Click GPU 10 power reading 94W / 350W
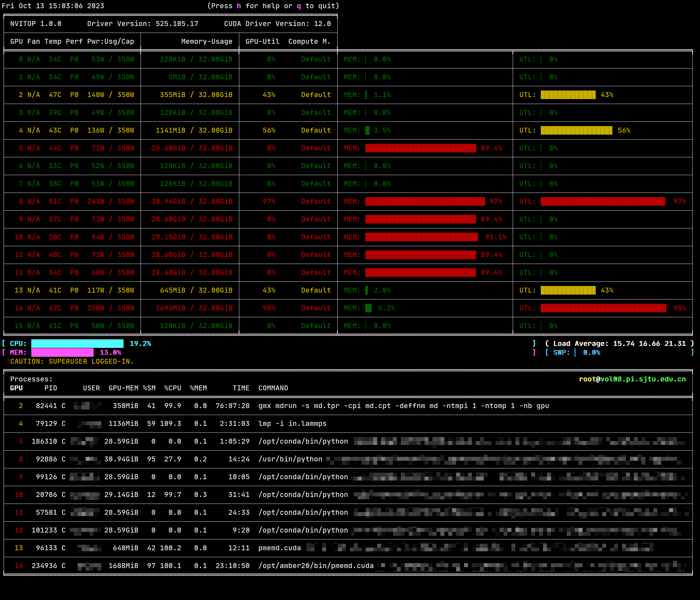 (x=113, y=237)
